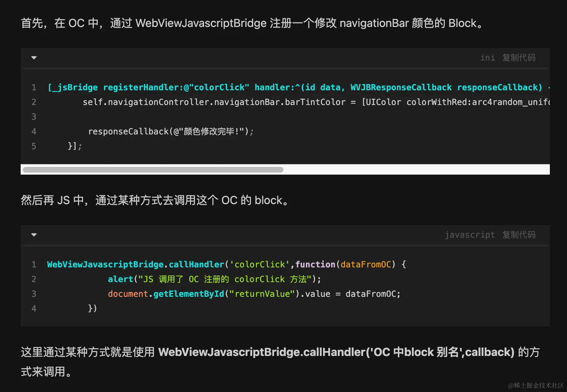Click line number 4 in javascript block
This screenshot has height=392, width=567.
[x=34, y=309]
